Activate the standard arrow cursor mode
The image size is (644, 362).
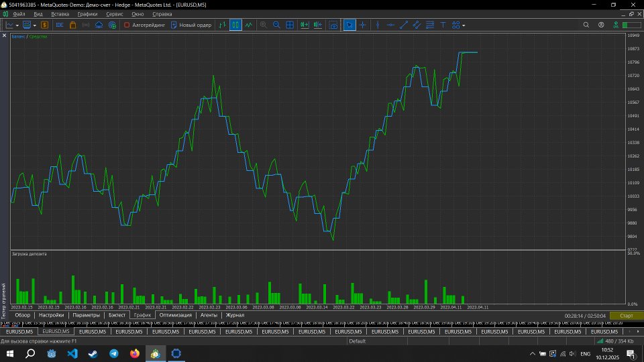pyautogui.click(x=349, y=25)
